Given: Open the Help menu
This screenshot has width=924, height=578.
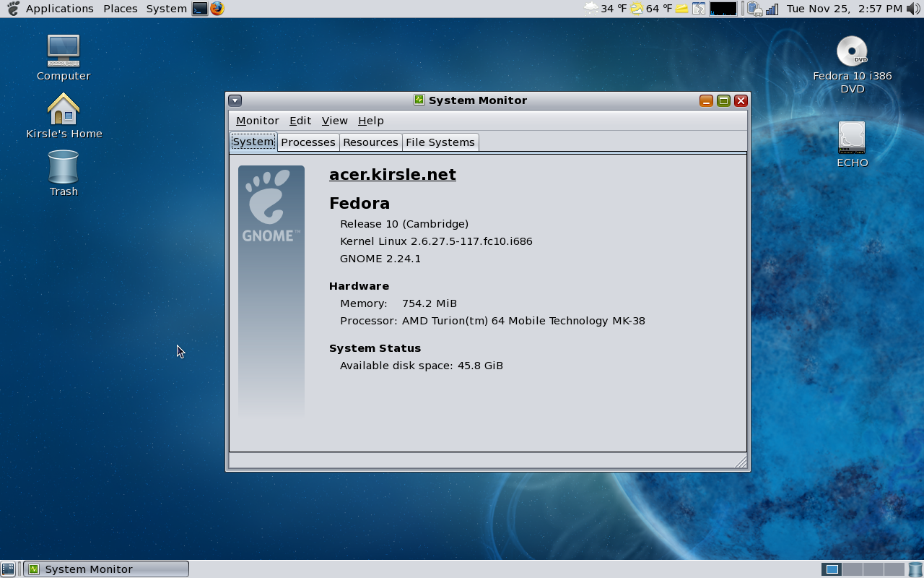Looking at the screenshot, I should (371, 121).
